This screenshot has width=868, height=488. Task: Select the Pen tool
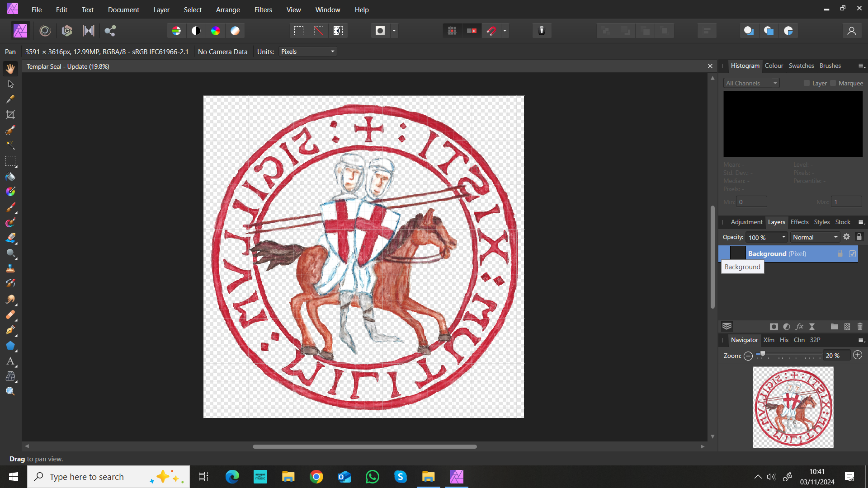click(10, 330)
